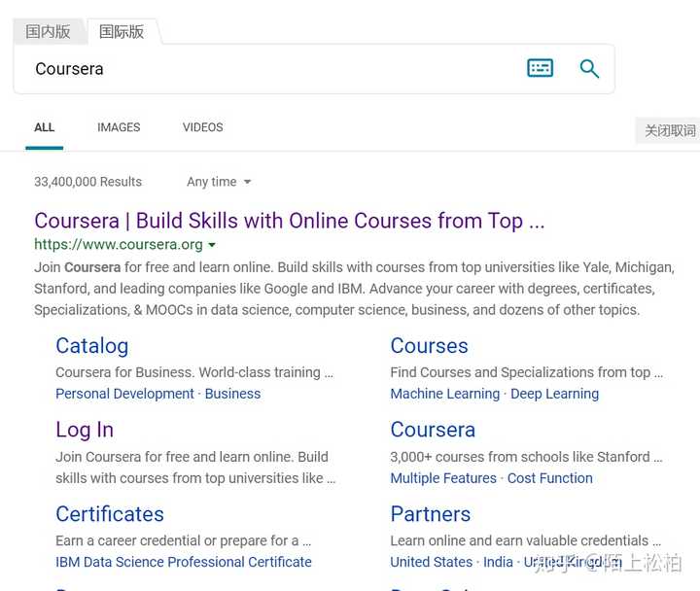Click the on-screen keyboard icon in search box

(x=540, y=68)
